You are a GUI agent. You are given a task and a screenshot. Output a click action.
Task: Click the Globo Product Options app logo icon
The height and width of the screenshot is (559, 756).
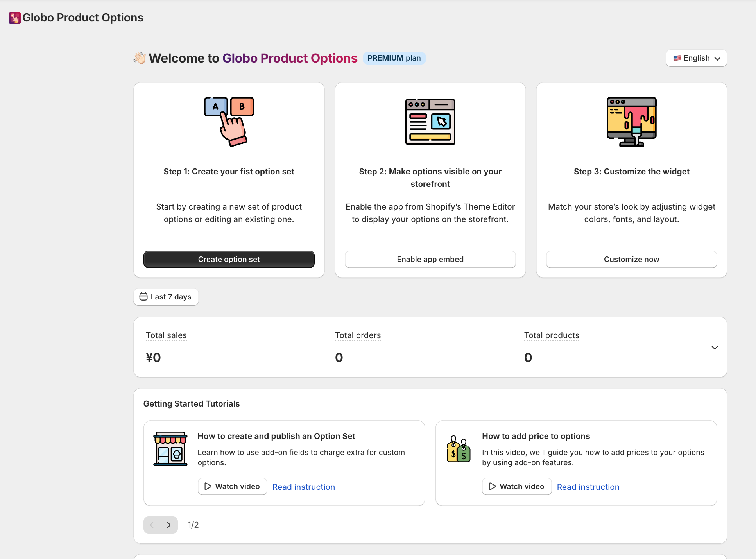(x=15, y=18)
